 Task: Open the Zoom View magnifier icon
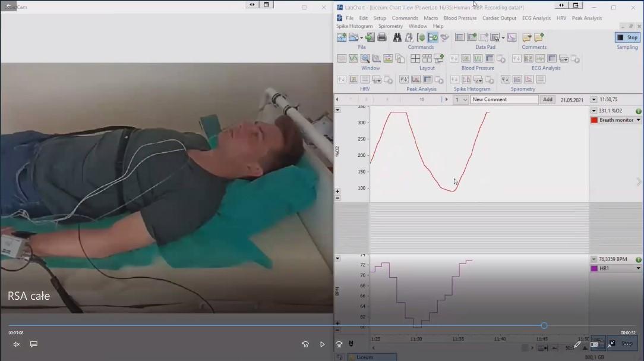coord(365,58)
